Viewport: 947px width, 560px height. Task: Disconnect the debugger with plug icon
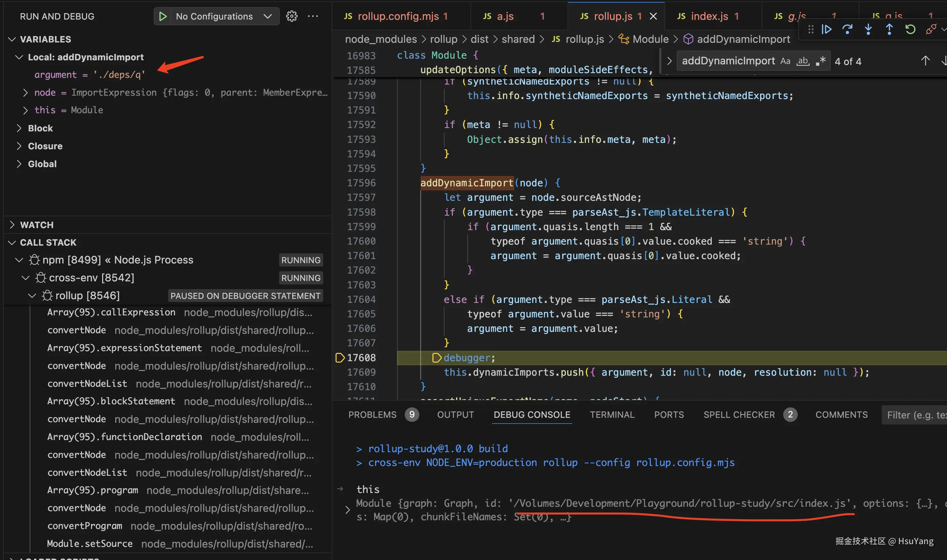click(931, 29)
